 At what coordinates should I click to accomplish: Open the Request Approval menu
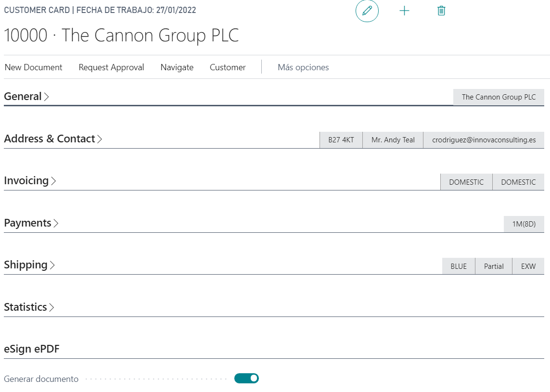[111, 67]
